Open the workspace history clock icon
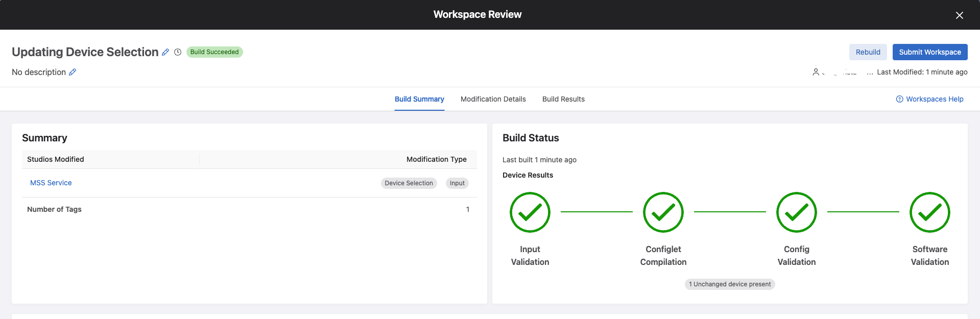This screenshot has width=980, height=319. coord(178,52)
